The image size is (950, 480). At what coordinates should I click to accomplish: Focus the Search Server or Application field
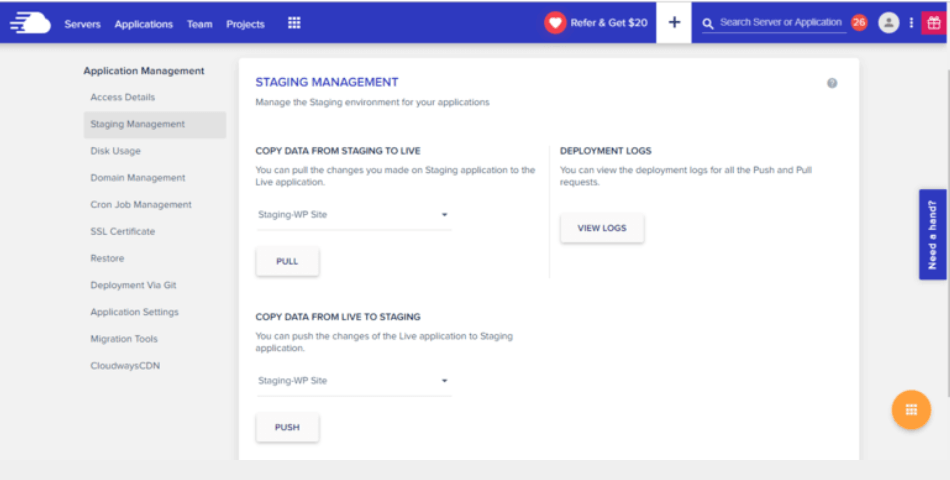780,22
